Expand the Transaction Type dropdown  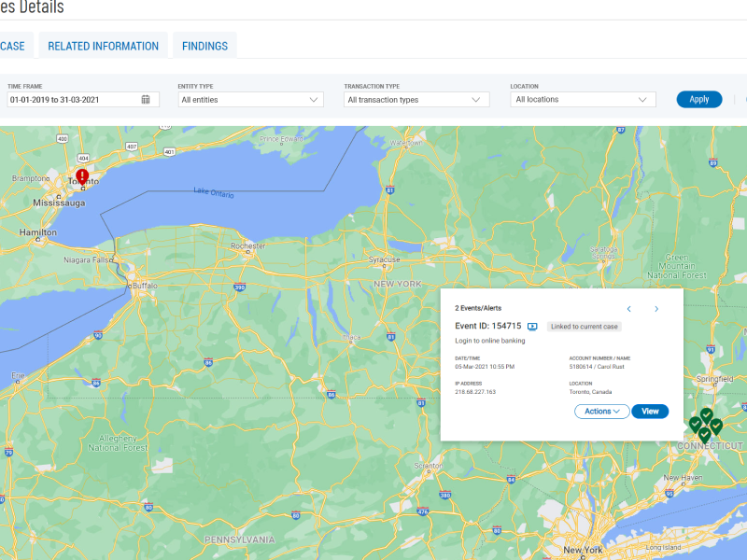coord(416,100)
